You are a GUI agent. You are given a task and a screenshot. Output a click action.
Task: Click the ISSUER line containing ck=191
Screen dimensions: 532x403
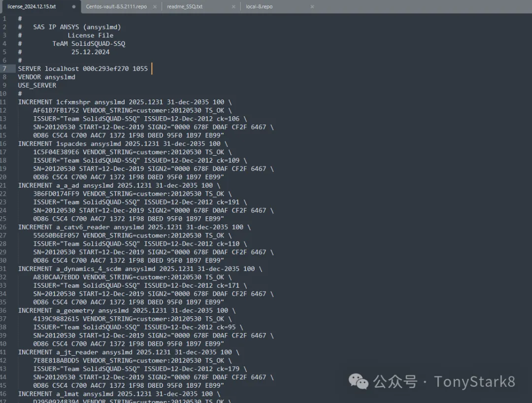click(x=140, y=202)
